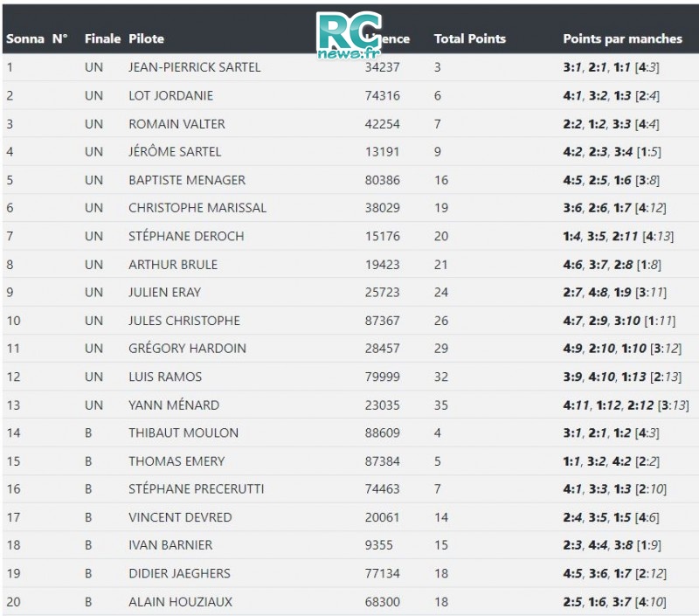Click the Finale column header
Screen dimensions: 699x616
102,38
